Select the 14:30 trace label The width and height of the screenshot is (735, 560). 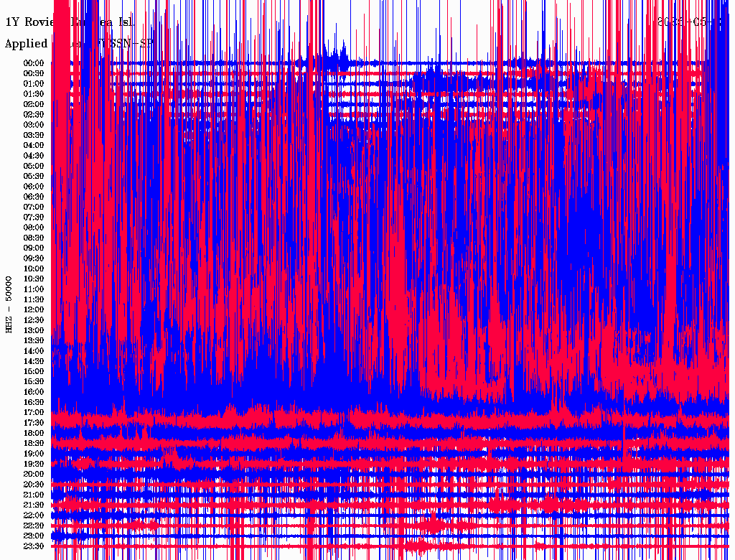tap(34, 361)
